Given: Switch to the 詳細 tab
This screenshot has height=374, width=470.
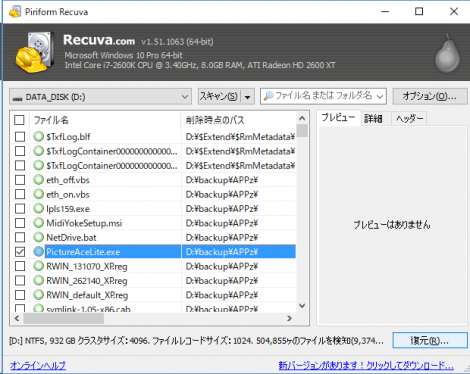Looking at the screenshot, I should point(373,118).
